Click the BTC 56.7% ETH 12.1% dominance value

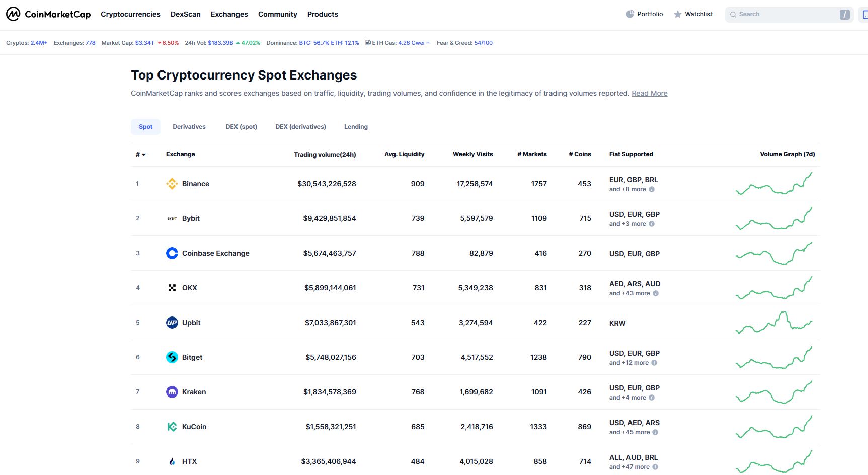click(x=329, y=43)
